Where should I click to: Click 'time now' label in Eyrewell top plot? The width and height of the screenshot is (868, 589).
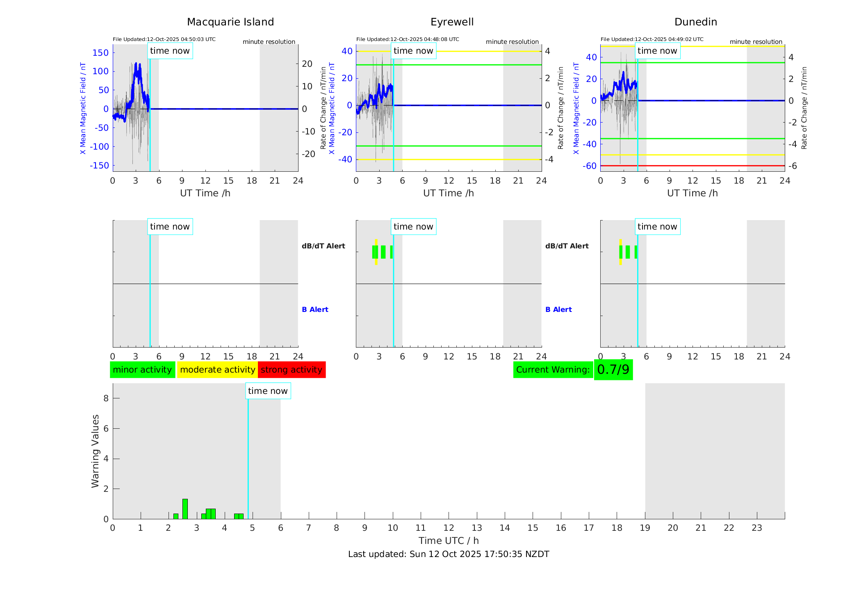tap(413, 51)
